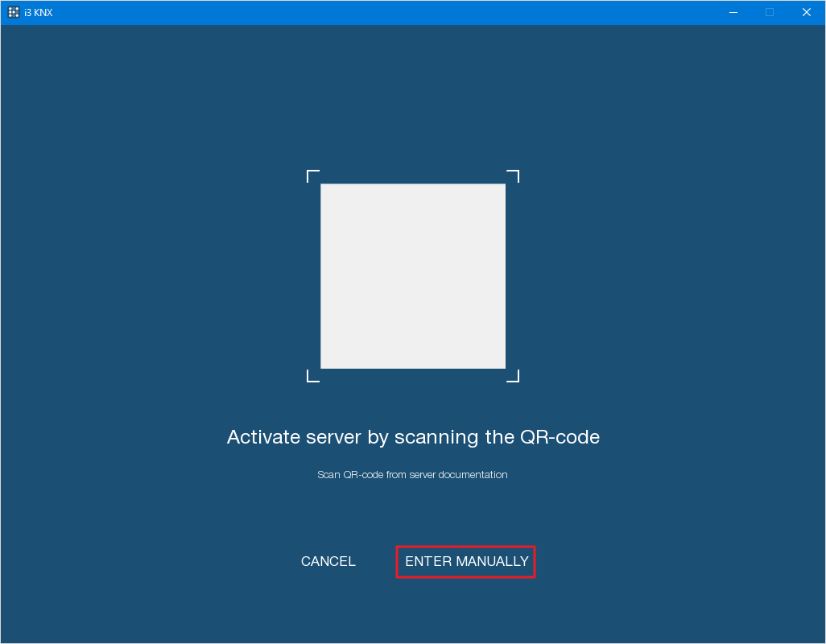Close the i3 KNX window
This screenshot has width=826, height=644.
tap(806, 12)
